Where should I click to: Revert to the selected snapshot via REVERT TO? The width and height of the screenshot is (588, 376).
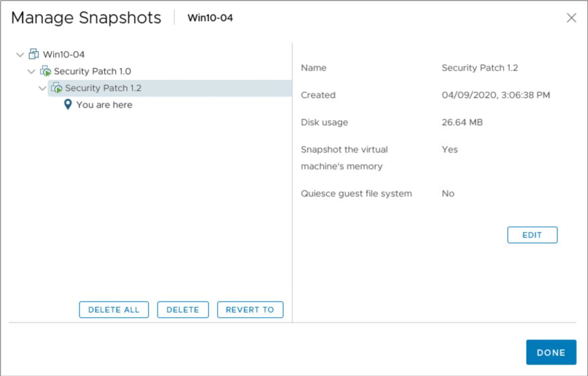(250, 310)
